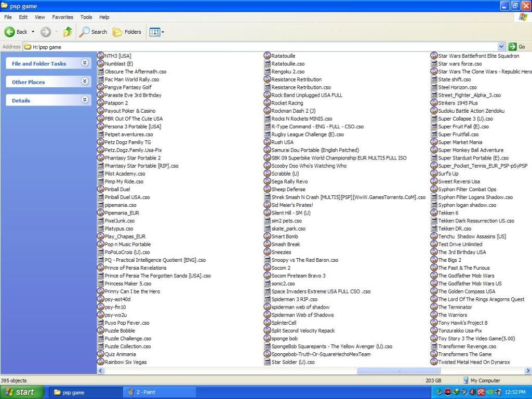Viewport: 532px width, 399px height.
Task: Expand the Details panel
Action: (x=85, y=99)
